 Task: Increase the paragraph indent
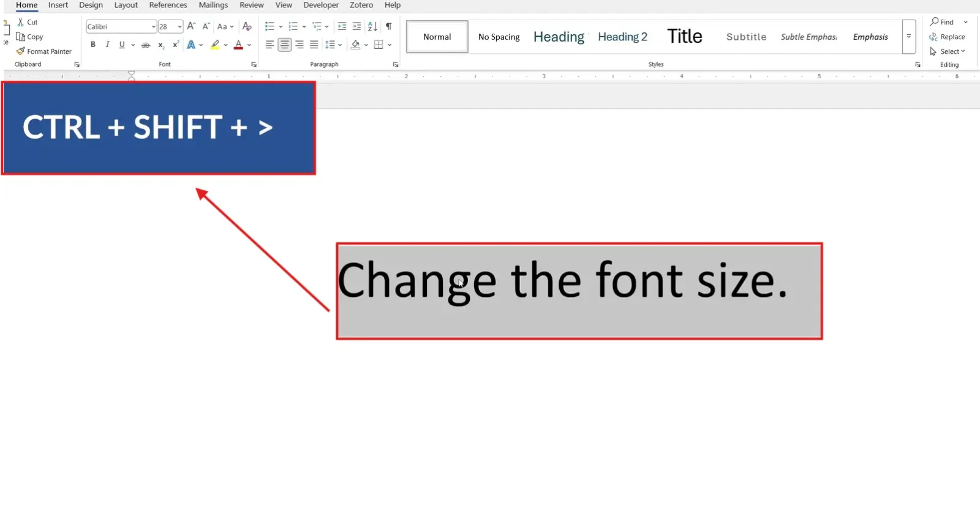[356, 26]
